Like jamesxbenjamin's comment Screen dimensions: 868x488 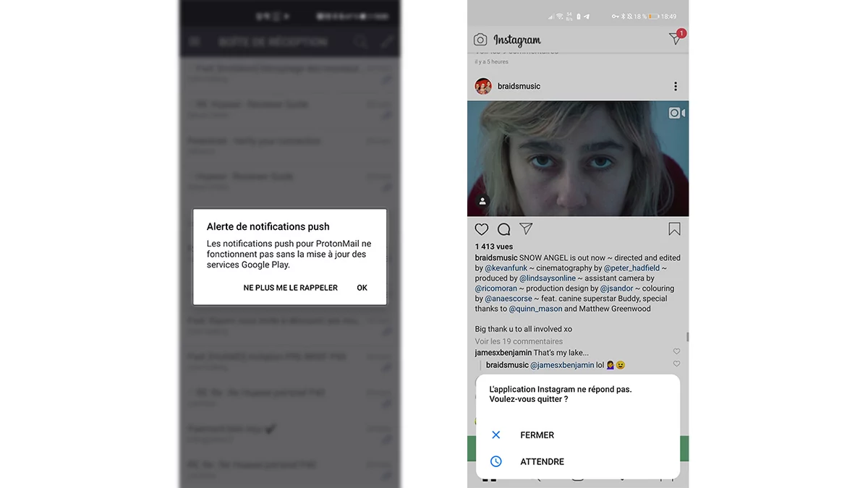click(676, 352)
